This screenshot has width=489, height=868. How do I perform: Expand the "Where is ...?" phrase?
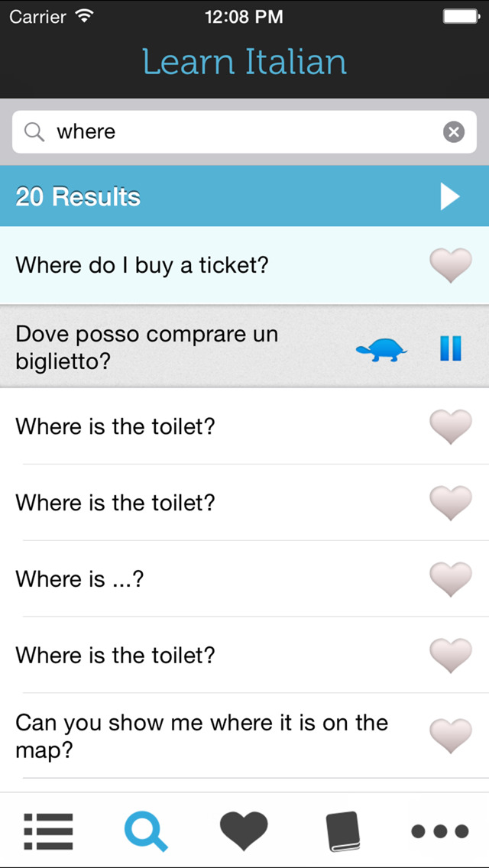pos(80,579)
